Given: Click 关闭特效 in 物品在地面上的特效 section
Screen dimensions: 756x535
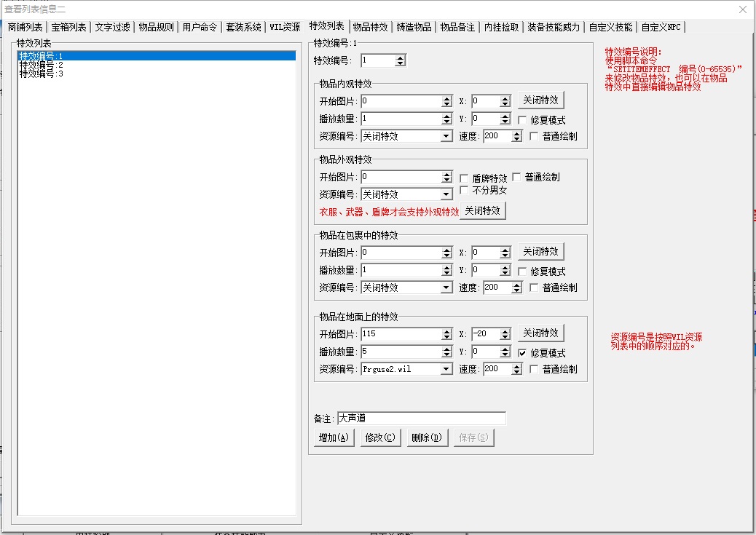Looking at the screenshot, I should (540, 333).
